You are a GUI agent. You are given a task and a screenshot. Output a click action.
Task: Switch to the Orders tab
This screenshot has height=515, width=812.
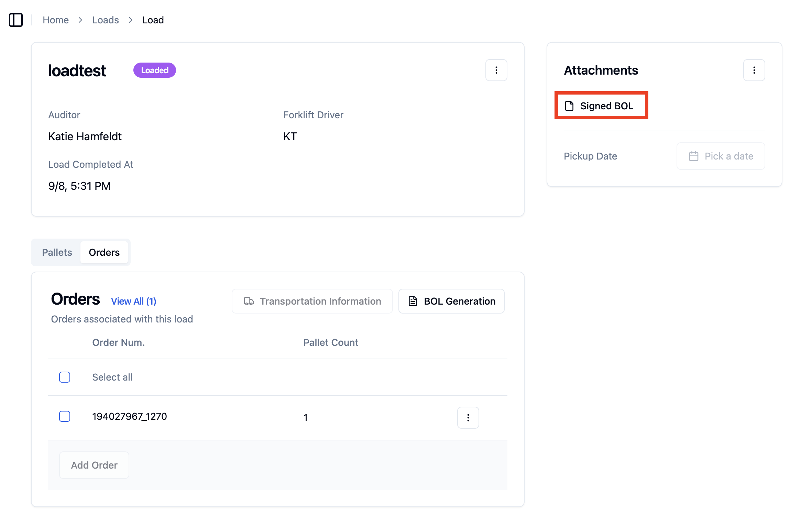pos(104,252)
